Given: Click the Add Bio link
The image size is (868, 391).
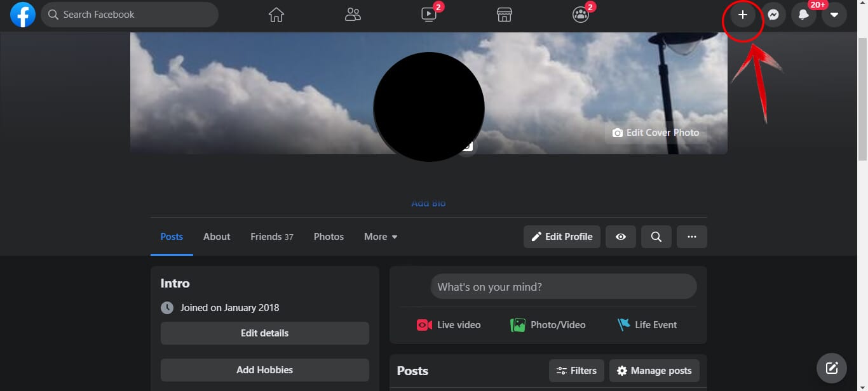Looking at the screenshot, I should point(428,203).
